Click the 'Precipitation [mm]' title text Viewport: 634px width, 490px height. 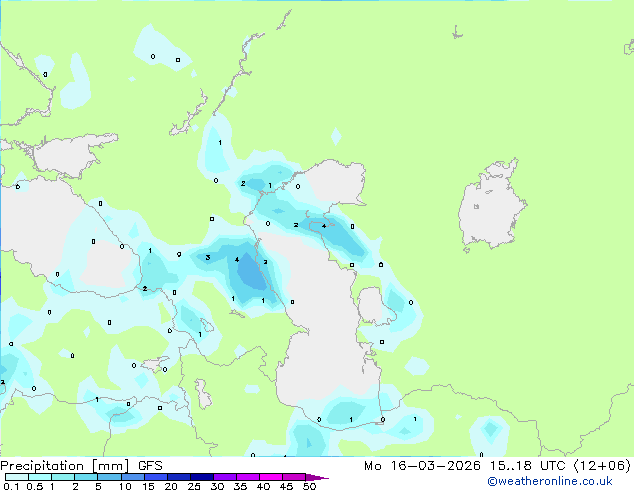click(x=65, y=466)
